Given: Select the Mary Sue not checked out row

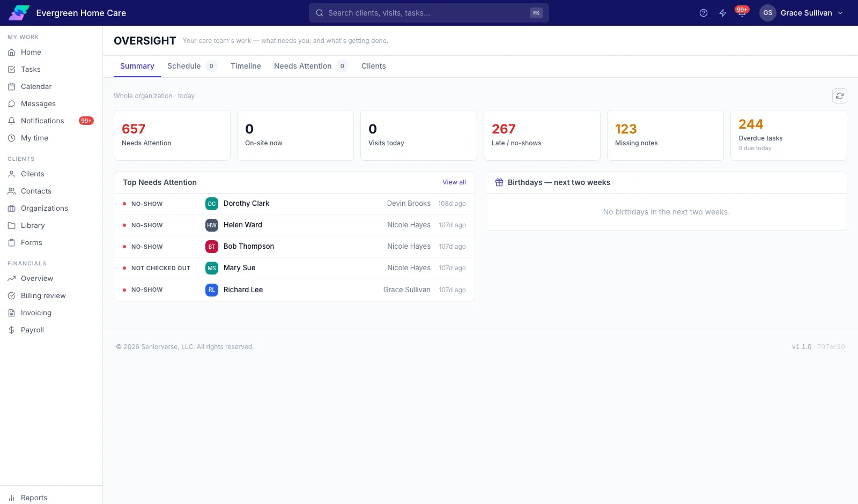Looking at the screenshot, I should [294, 268].
